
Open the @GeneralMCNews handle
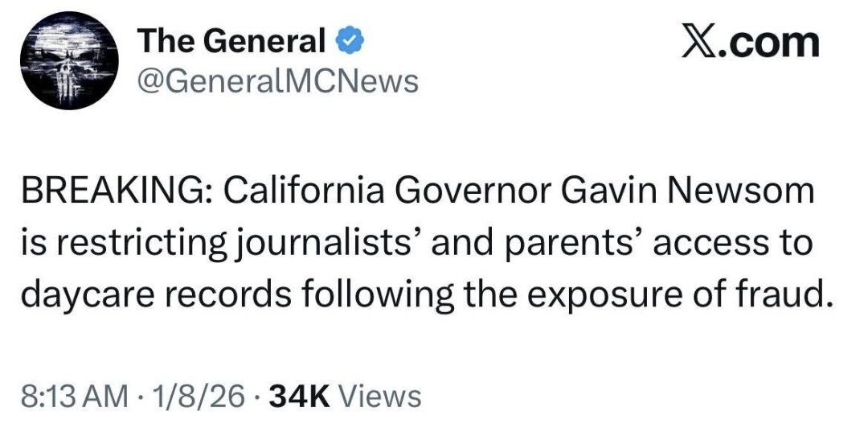pyautogui.click(x=278, y=80)
